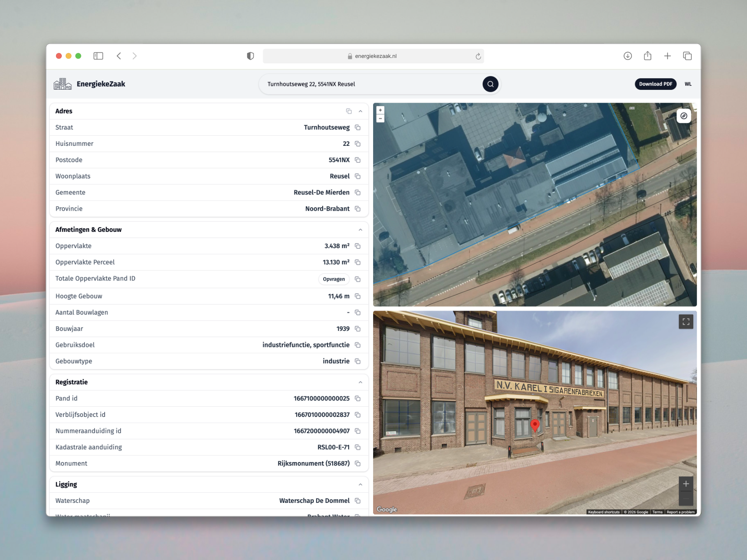Copy the Oppervlakte Perceel value
Viewport: 747px width, 560px height.
click(358, 262)
